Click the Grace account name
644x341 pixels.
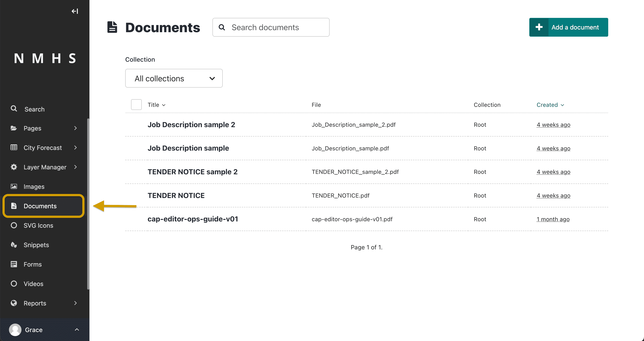point(34,330)
